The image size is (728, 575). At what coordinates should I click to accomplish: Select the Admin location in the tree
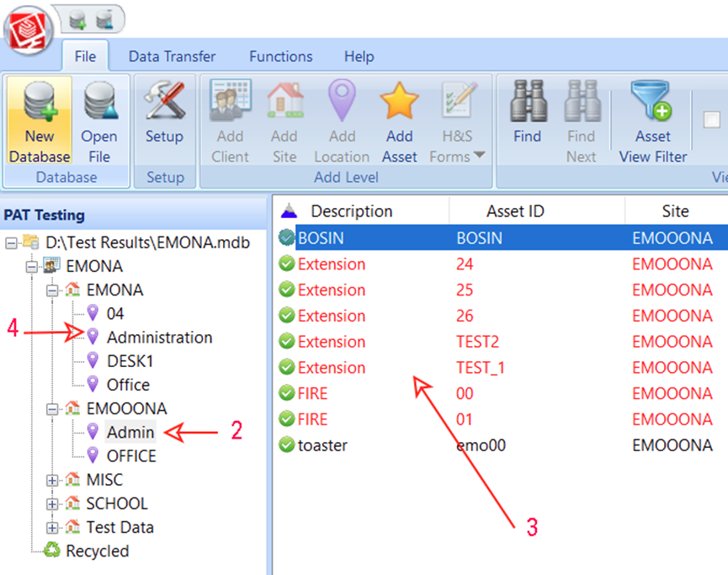130,432
